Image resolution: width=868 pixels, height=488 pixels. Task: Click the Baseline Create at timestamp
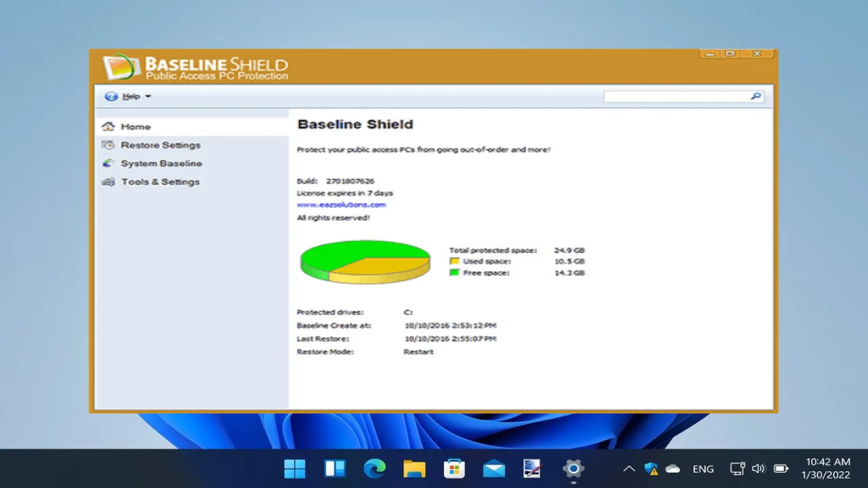coord(450,325)
